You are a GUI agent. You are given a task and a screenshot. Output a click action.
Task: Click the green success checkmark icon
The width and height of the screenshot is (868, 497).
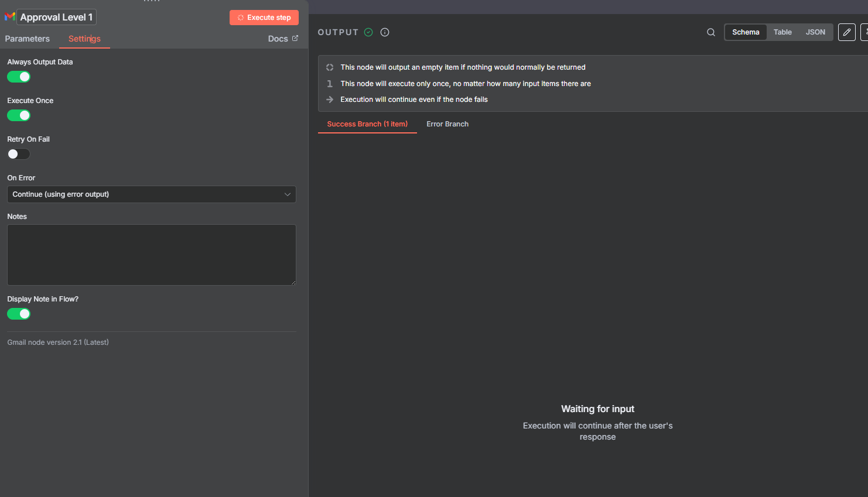(x=368, y=32)
